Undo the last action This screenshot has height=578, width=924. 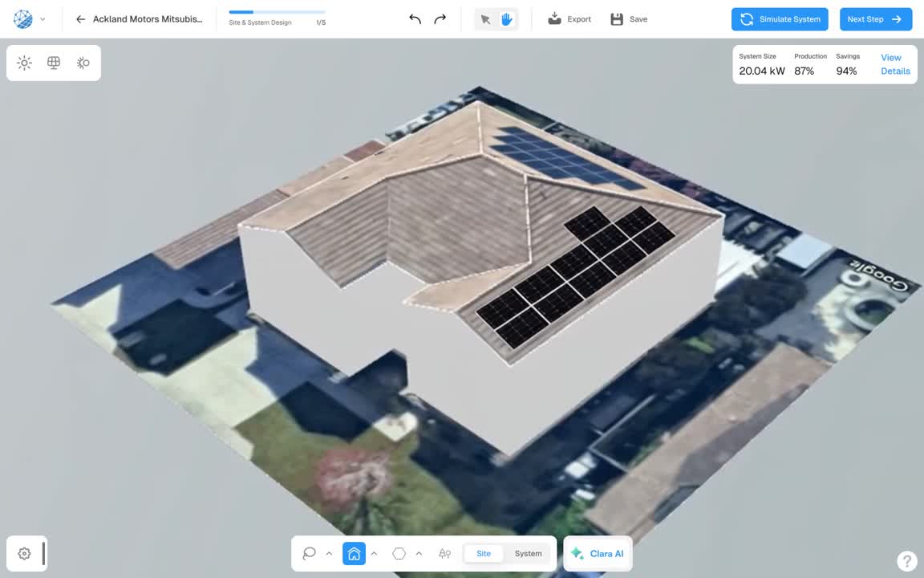(415, 19)
